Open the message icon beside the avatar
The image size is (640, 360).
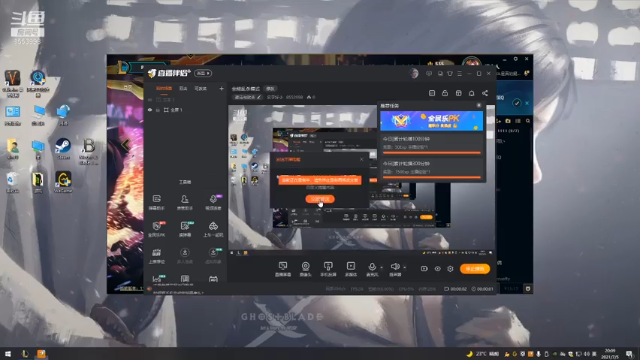point(429,73)
